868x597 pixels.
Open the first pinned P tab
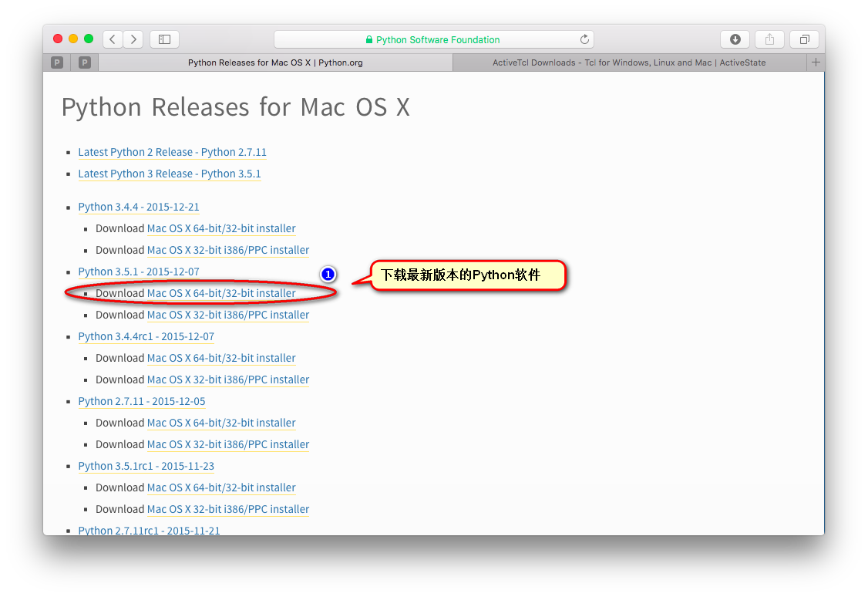(57, 62)
